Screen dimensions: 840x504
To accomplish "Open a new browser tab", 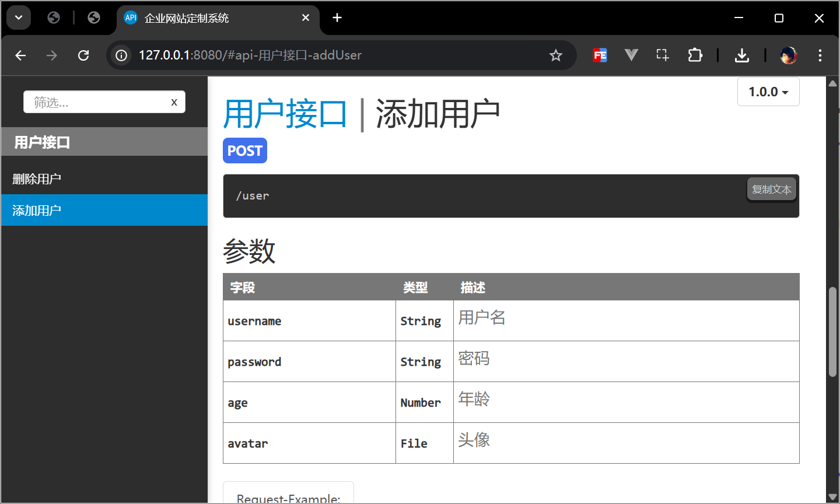I will [x=337, y=18].
